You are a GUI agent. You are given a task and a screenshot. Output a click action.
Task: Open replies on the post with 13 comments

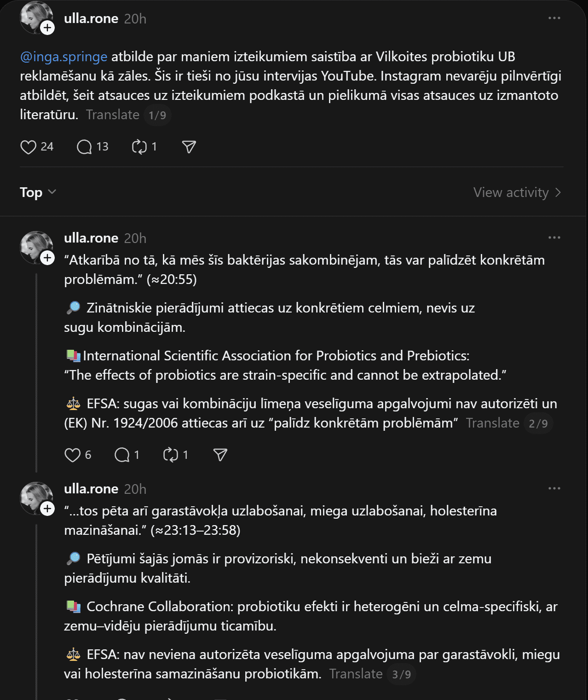[x=85, y=147]
